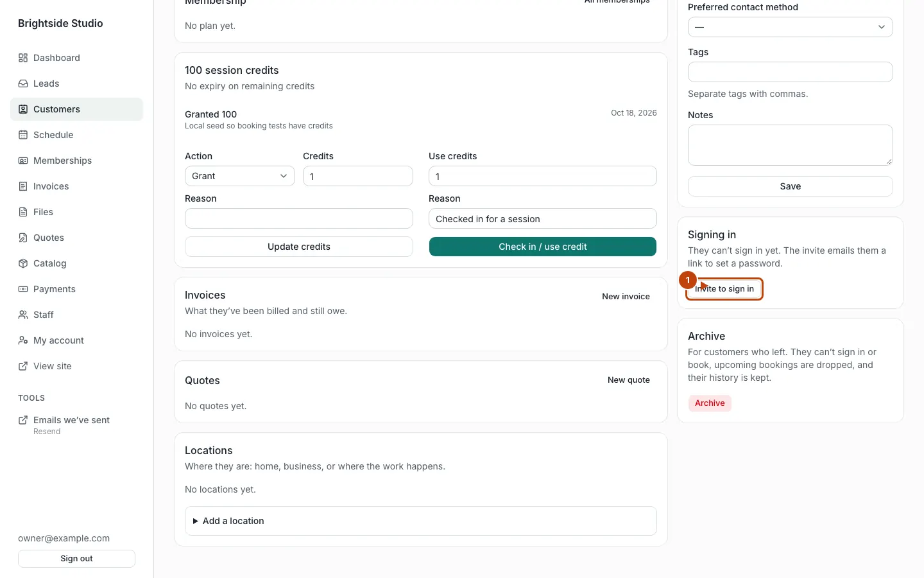Click the Update credits button
Image resolution: width=924 pixels, height=578 pixels.
pyautogui.click(x=299, y=247)
